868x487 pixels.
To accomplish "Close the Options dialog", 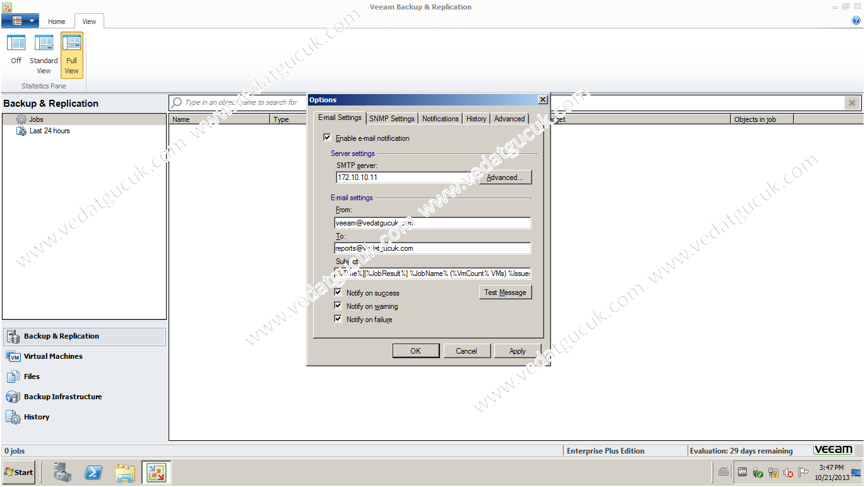I will coord(542,100).
